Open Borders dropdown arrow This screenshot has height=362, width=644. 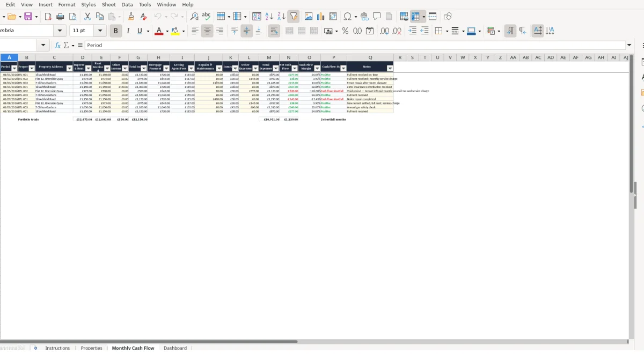click(447, 31)
